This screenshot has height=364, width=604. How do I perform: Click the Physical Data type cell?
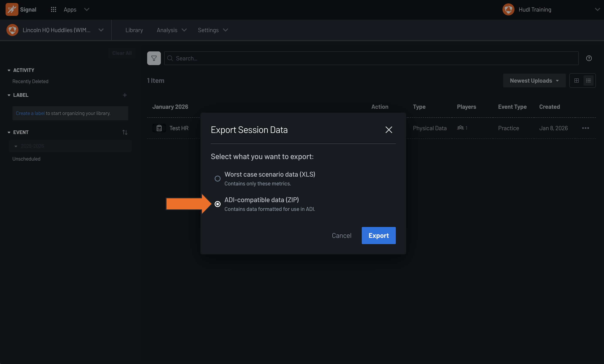tap(430, 128)
